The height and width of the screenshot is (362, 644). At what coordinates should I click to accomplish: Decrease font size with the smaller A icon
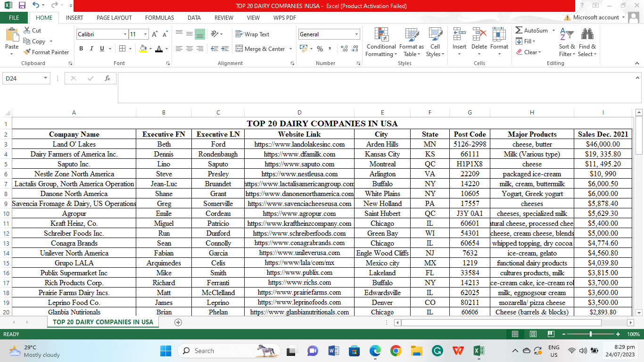point(165,34)
